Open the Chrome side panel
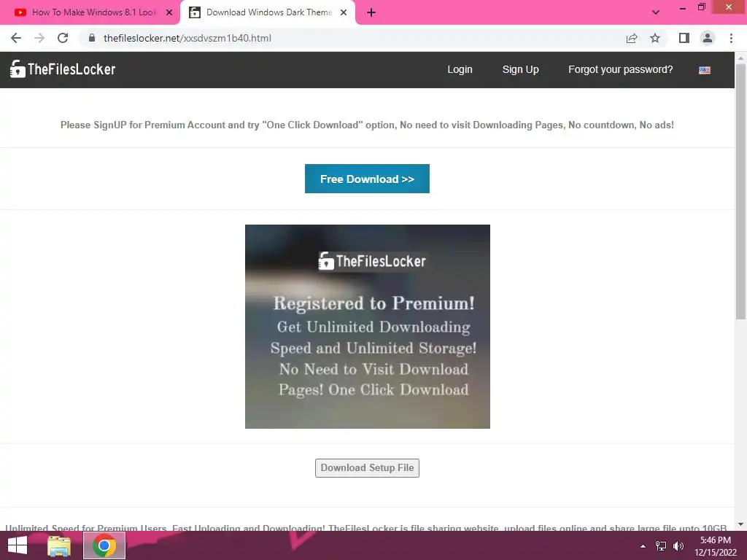Image resolution: width=747 pixels, height=560 pixels. pos(684,38)
